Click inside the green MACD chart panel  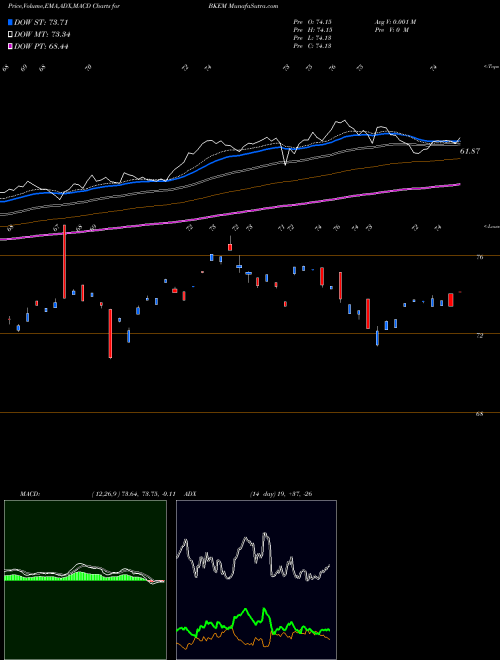pos(85,580)
